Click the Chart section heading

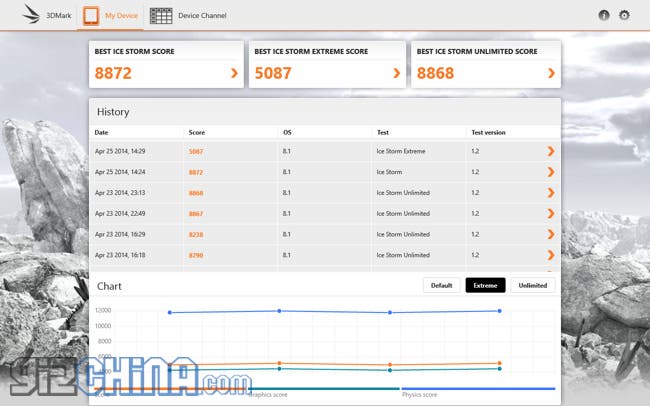pyautogui.click(x=109, y=286)
